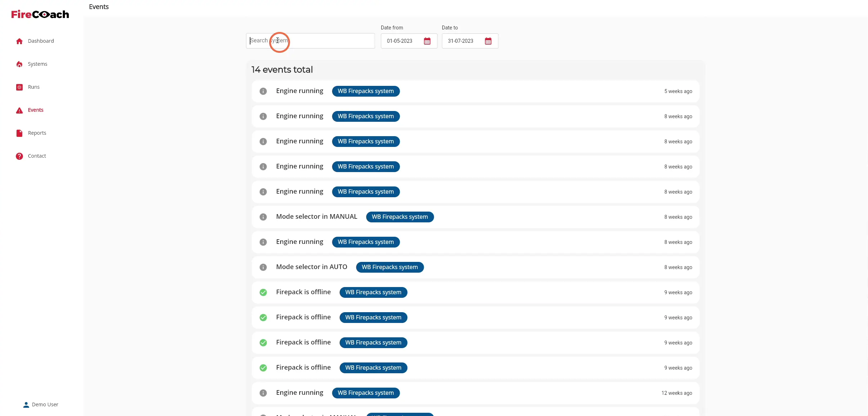This screenshot has width=868, height=416.
Task: Click WB Firepacks system tag beside Mode selector in AUTO
Action: [x=390, y=267]
